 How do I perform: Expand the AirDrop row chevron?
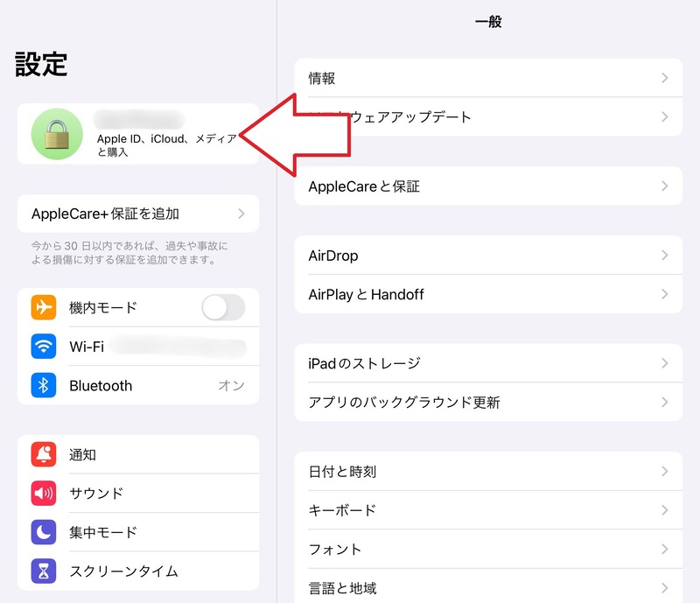click(665, 255)
